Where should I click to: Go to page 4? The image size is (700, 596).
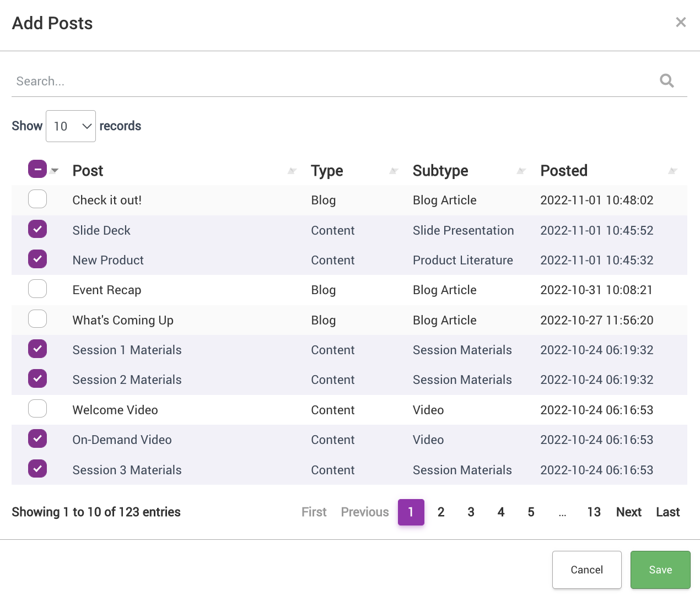pos(501,512)
